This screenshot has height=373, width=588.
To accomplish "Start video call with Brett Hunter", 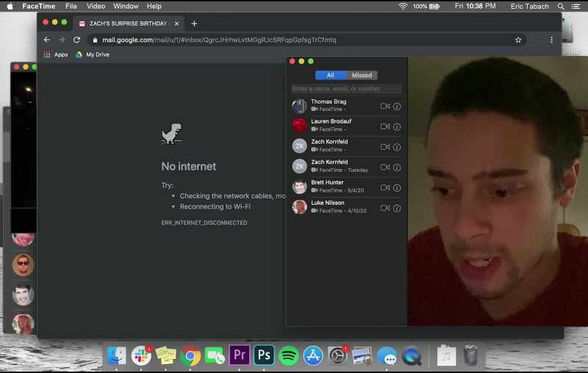I will pyautogui.click(x=384, y=188).
